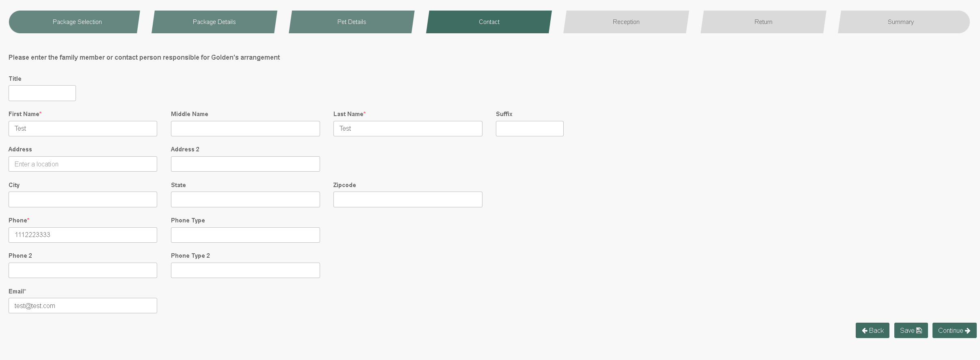Expand the Phone Type field

pos(245,235)
